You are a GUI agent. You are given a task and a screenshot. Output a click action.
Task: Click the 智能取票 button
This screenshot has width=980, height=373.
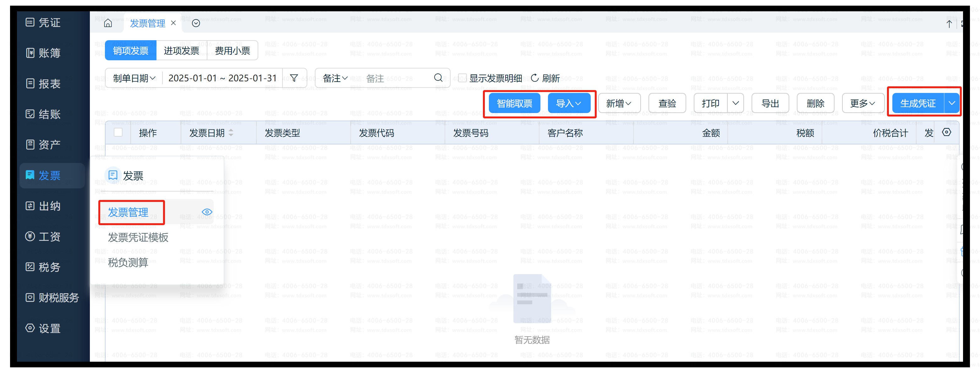[514, 103]
